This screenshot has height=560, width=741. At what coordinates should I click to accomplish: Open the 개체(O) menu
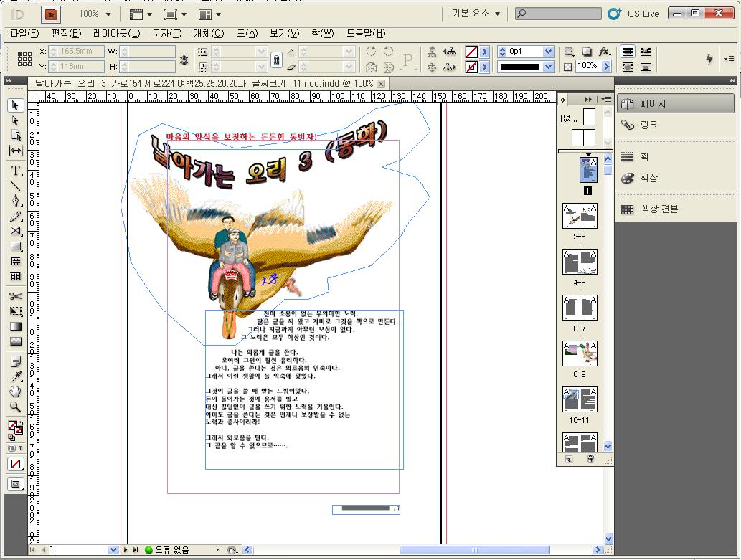tap(209, 33)
